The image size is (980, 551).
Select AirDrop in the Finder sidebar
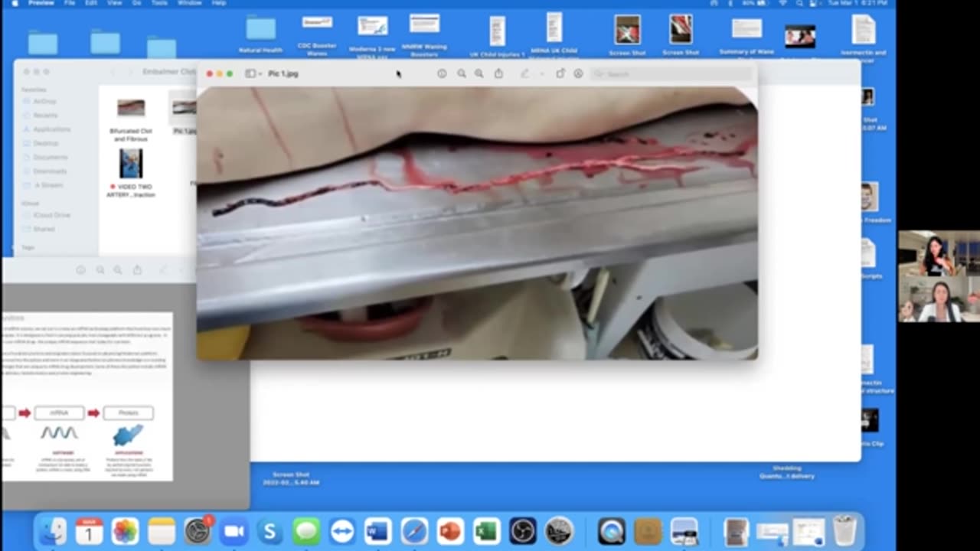(44, 101)
